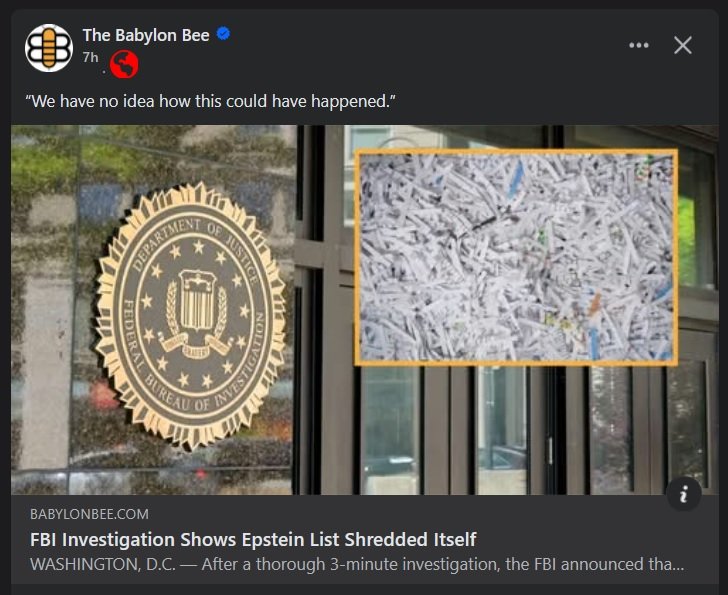Open The Babylon Bee page name link
728x595 pixels.
[146, 35]
